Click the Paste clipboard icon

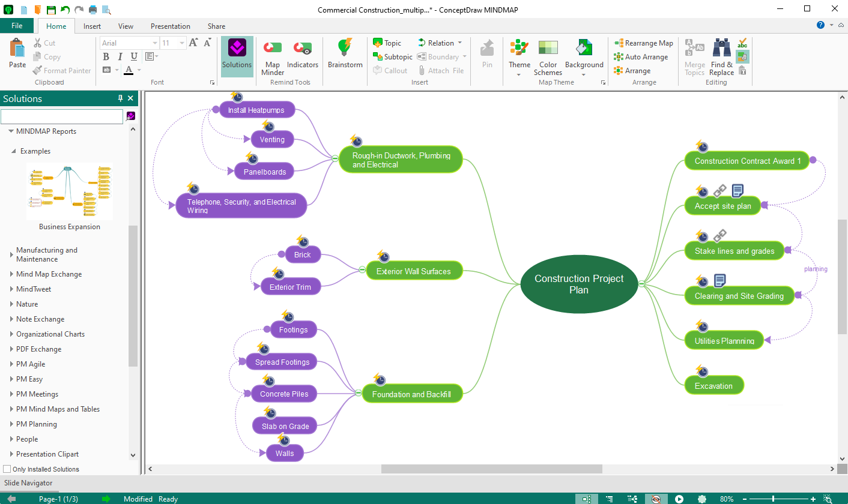click(17, 48)
